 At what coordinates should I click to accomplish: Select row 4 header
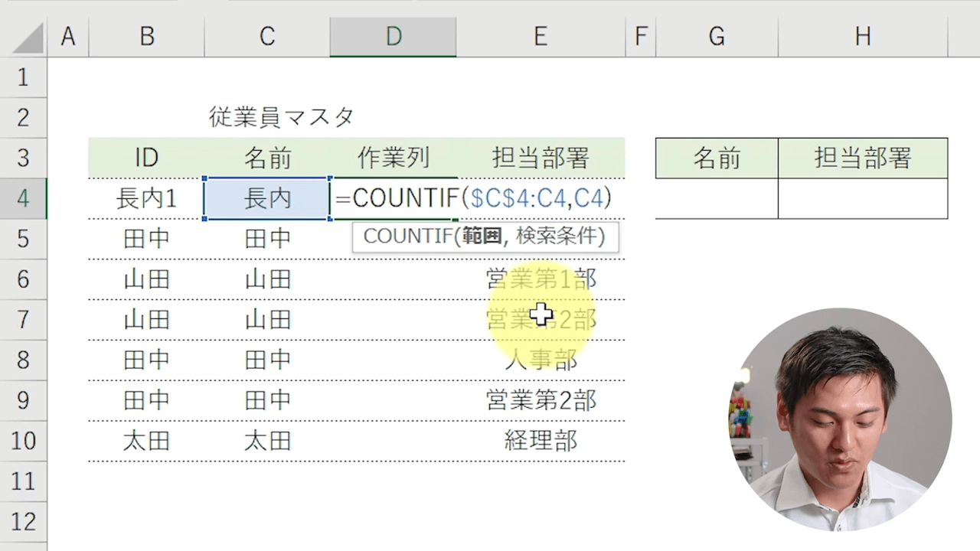click(23, 199)
